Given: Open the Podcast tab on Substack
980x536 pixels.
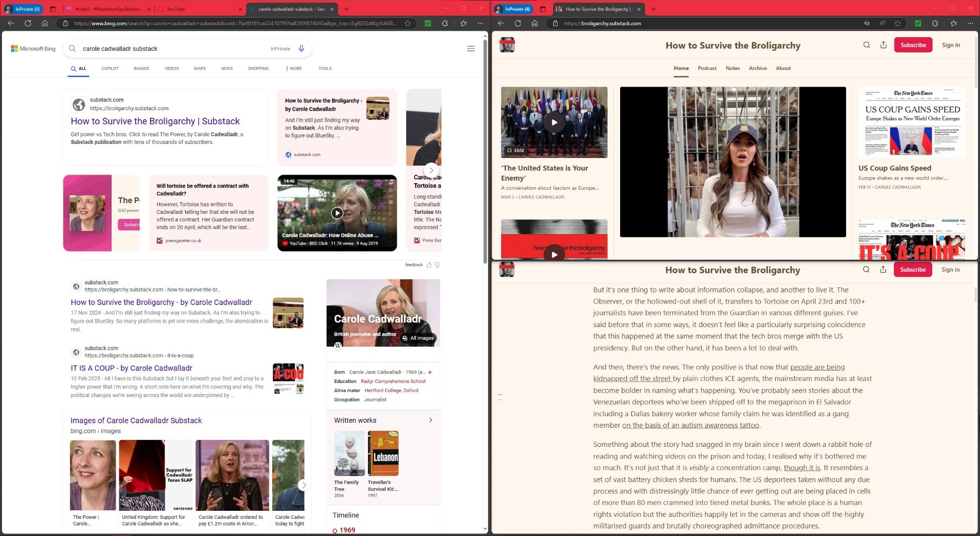Looking at the screenshot, I should 707,68.
